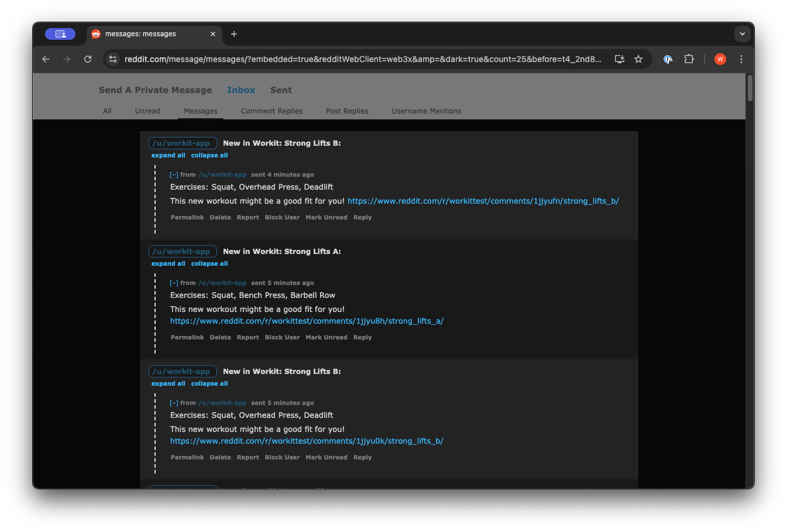
Task: Open the Comment Replies filter
Action: click(272, 111)
